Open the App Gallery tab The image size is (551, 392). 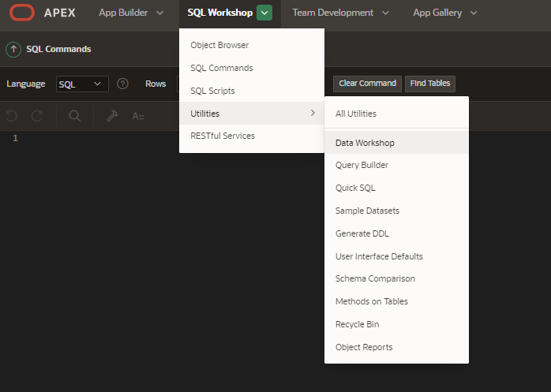(437, 13)
